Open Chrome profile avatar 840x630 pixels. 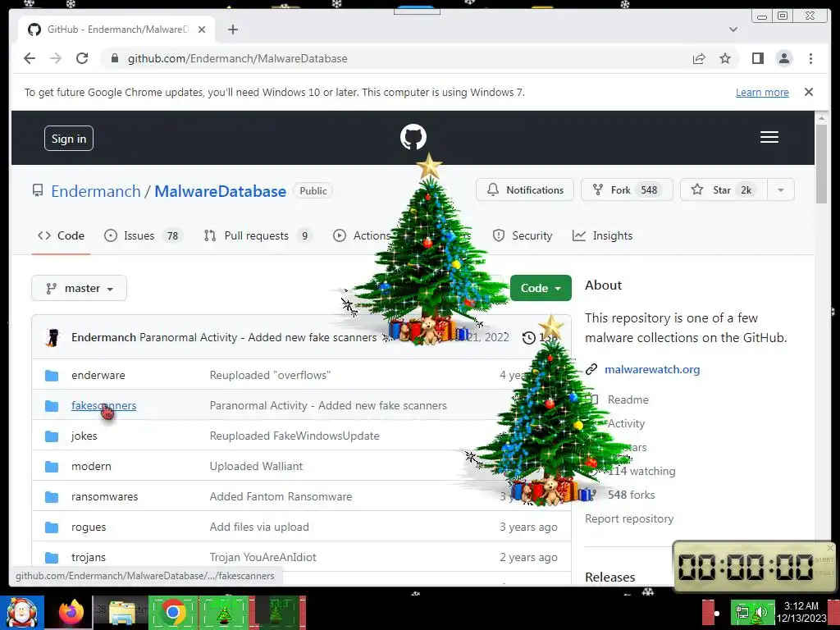783,58
